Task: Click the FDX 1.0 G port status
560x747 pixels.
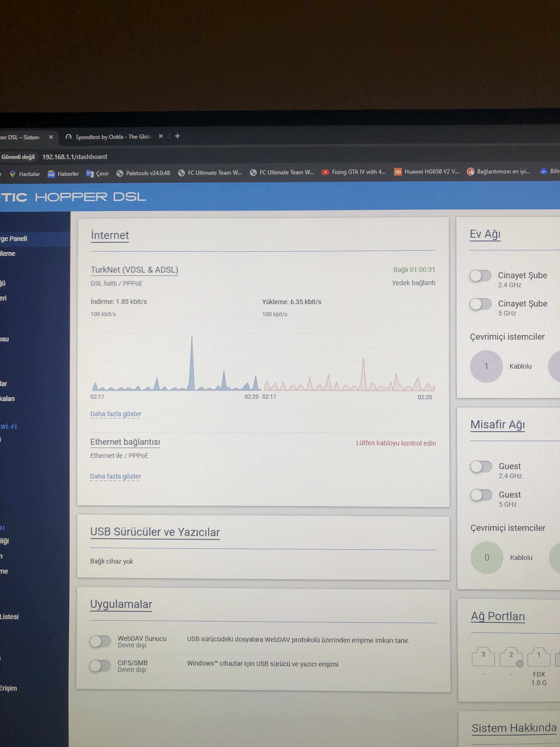Action: point(539,678)
